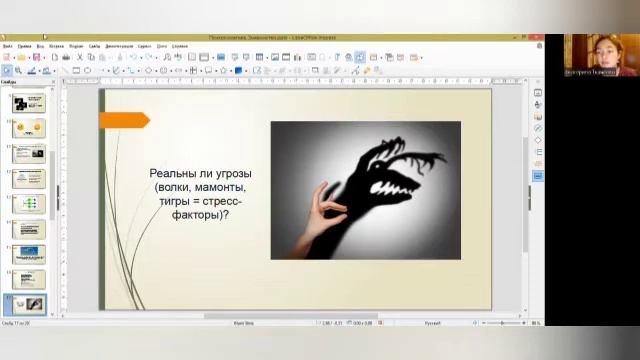Open the Insert Table dropdown arrow
This screenshot has height=360, width=640.
266,58
